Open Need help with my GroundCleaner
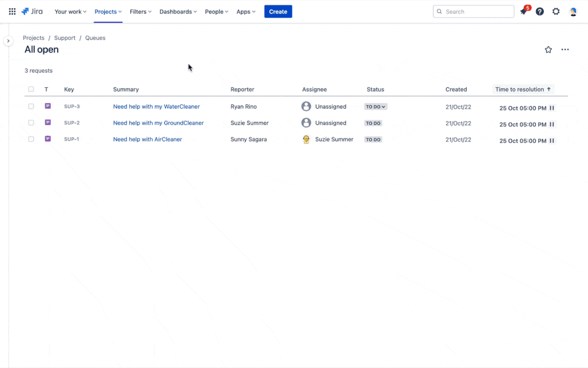 158,123
